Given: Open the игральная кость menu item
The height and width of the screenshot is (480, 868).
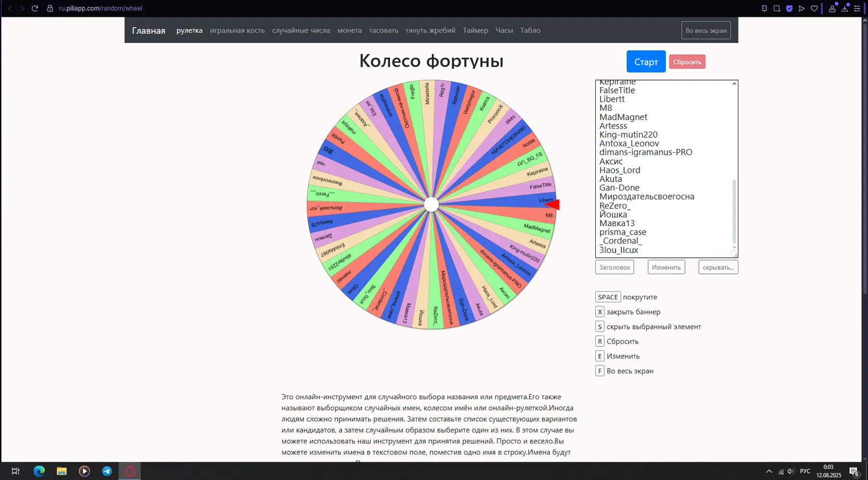Looking at the screenshot, I should pos(237,30).
